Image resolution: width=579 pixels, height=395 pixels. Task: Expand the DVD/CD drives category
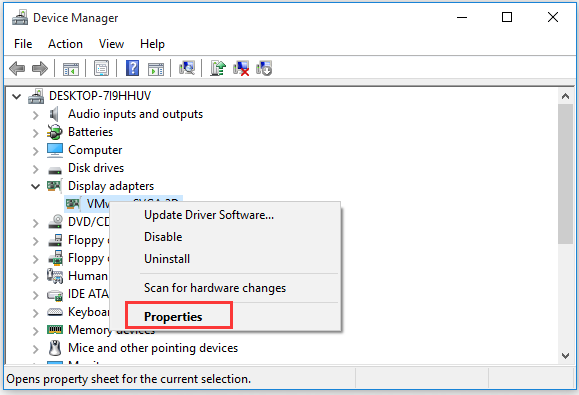[x=35, y=223]
